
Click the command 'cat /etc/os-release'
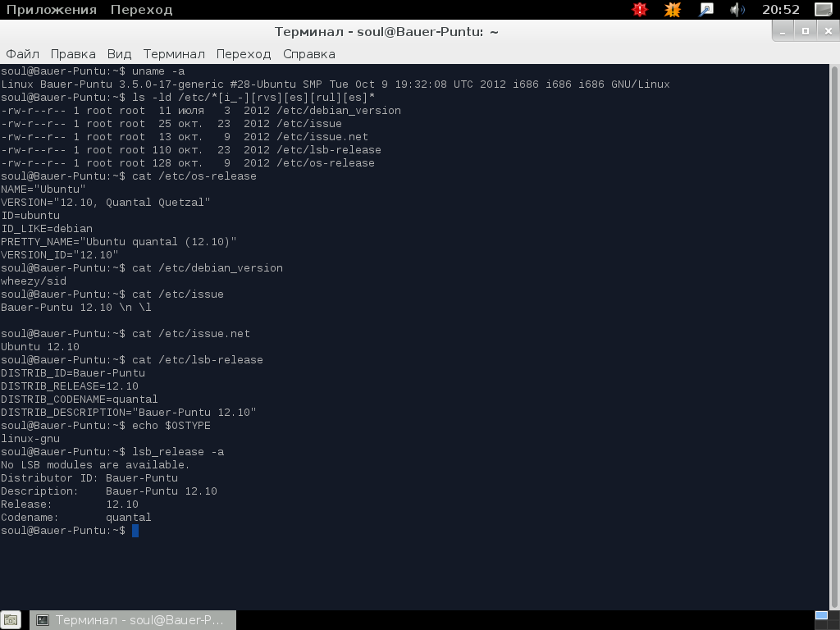tap(194, 176)
